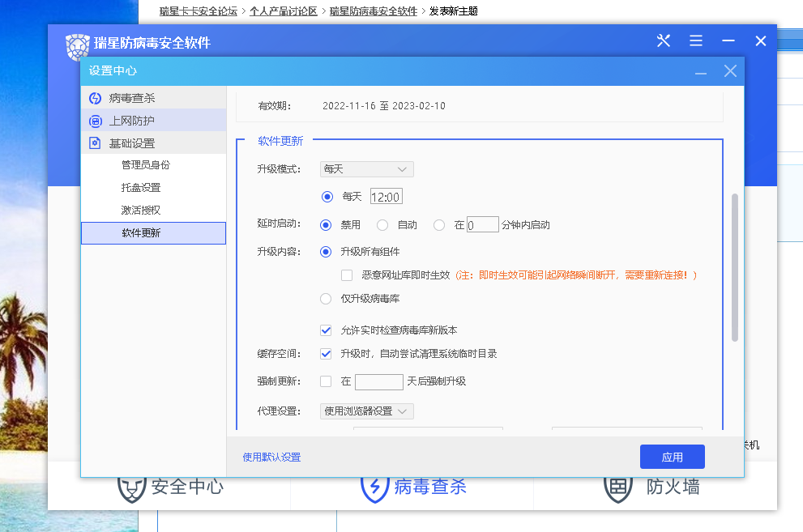Image resolution: width=803 pixels, height=532 pixels.
Task: Select the 每天 time radio button
Action: (x=327, y=197)
